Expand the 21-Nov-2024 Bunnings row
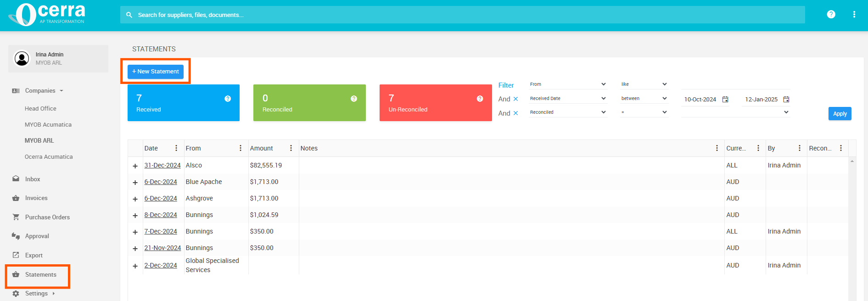The image size is (868, 301). point(135,249)
